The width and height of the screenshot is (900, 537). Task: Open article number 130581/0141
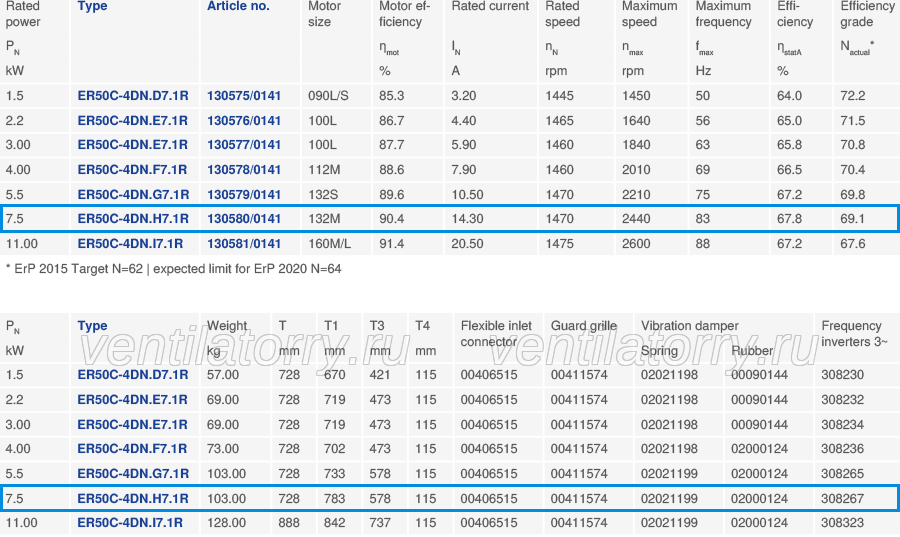coord(244,244)
